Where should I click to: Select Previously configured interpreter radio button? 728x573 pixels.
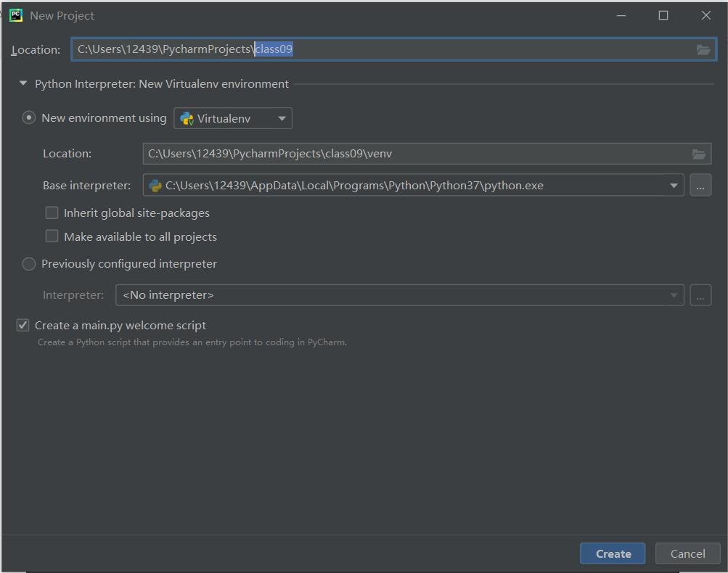[29, 264]
